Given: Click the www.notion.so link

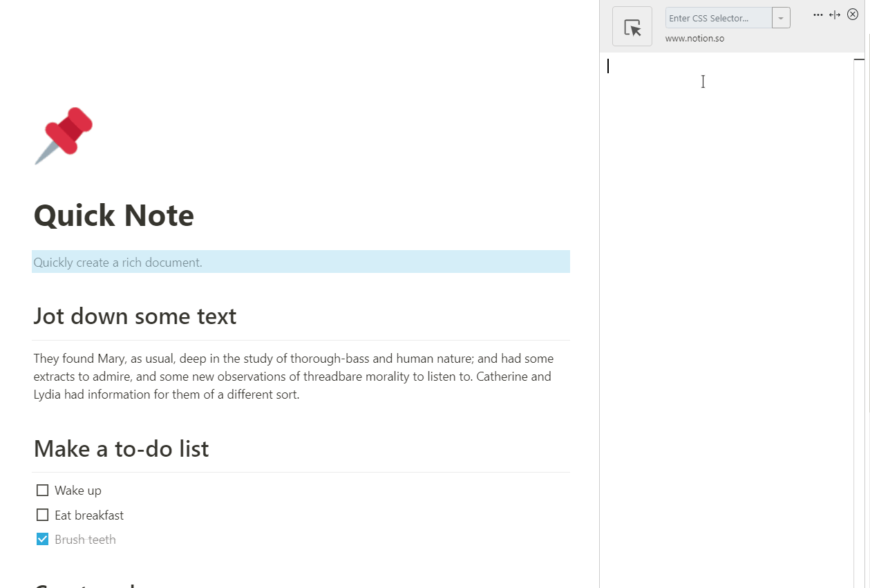Looking at the screenshot, I should tap(694, 38).
